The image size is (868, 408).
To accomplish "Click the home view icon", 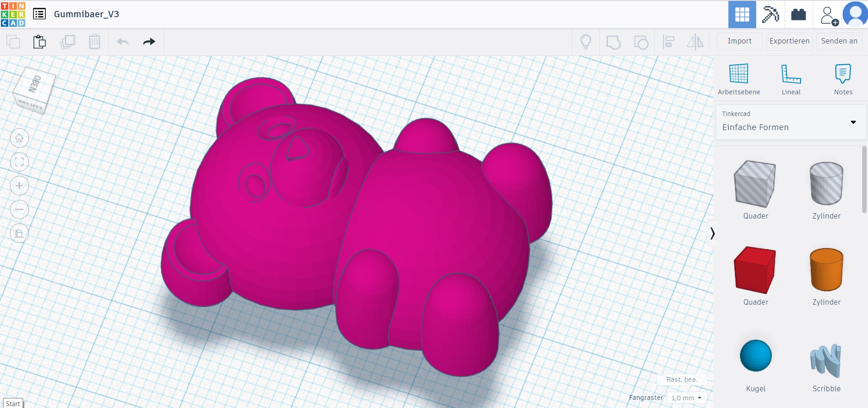I will pos(19,138).
